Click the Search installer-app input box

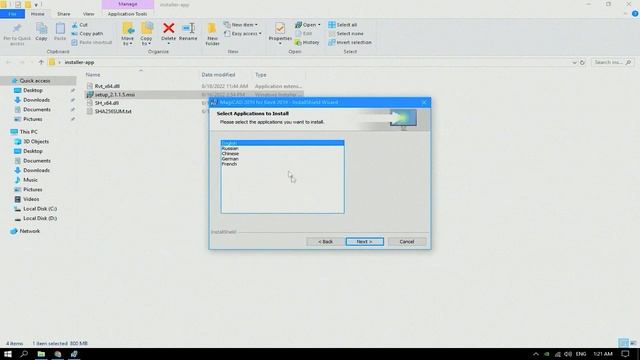pos(612,62)
